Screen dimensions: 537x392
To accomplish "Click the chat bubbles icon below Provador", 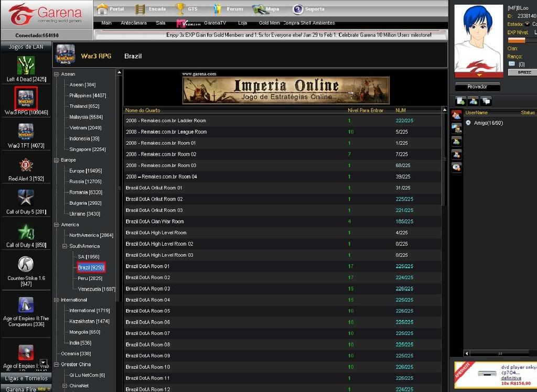I will click(x=486, y=101).
